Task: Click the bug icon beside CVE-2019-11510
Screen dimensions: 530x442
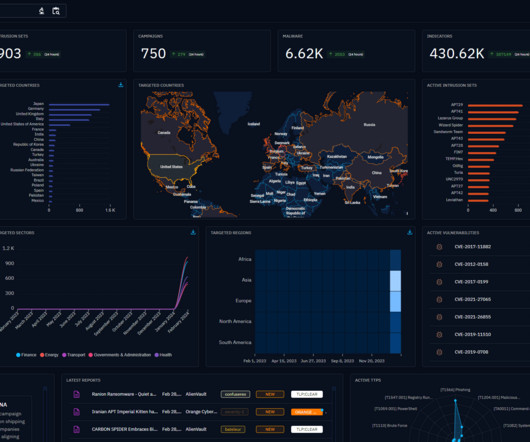Action: [x=439, y=335]
